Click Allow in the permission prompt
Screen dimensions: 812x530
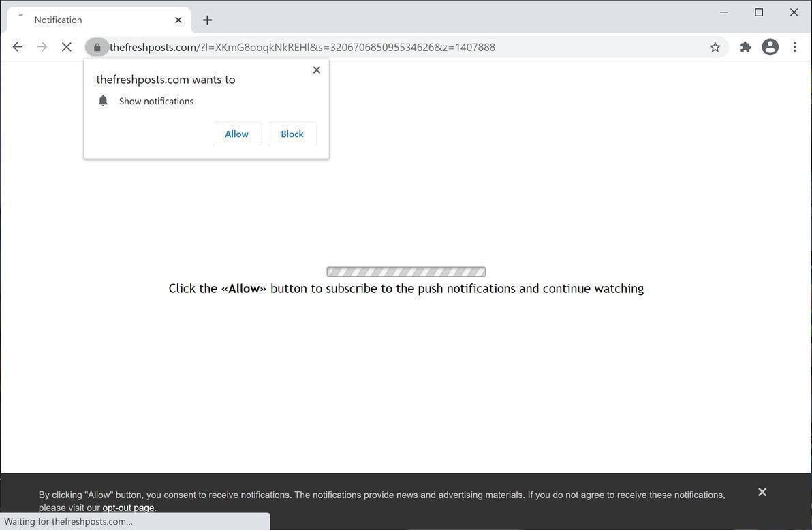point(236,134)
